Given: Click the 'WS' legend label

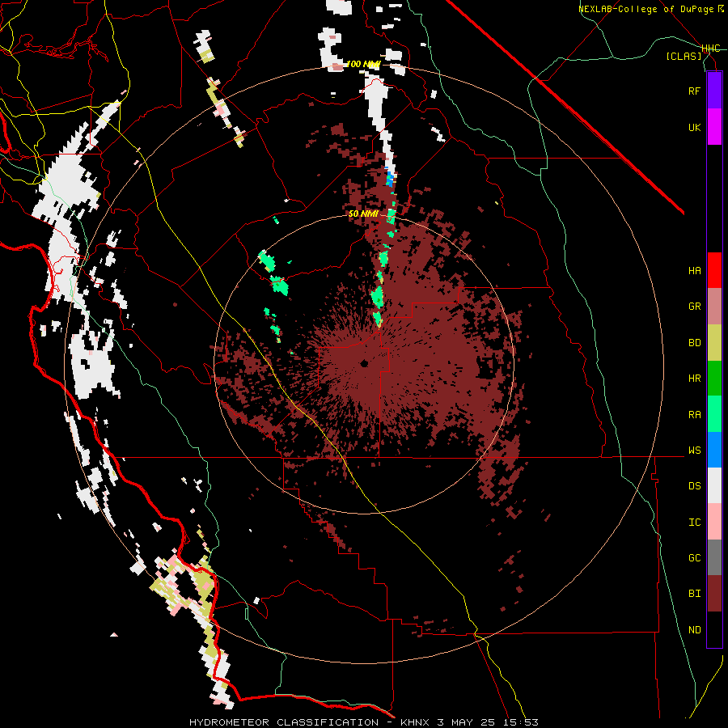Looking at the screenshot, I should pyautogui.click(x=694, y=450).
